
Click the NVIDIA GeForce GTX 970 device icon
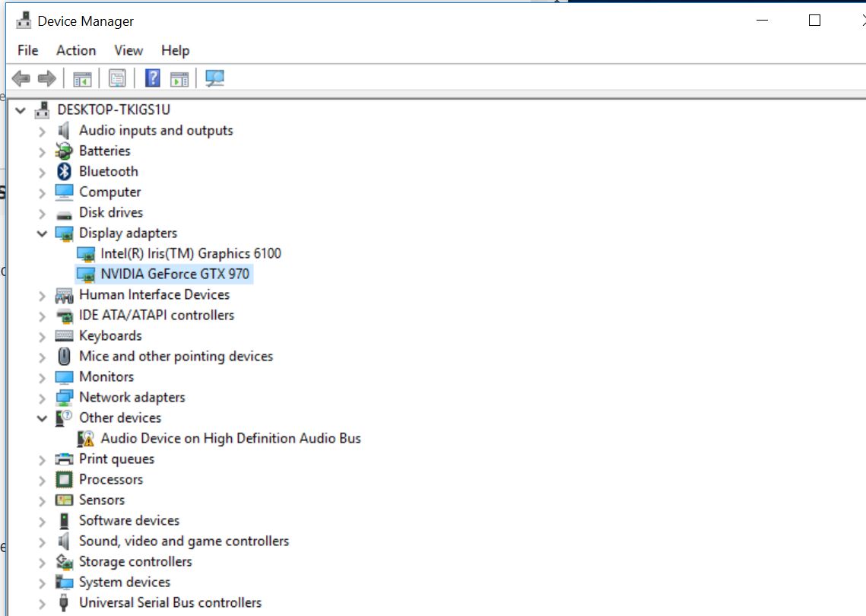coord(86,275)
